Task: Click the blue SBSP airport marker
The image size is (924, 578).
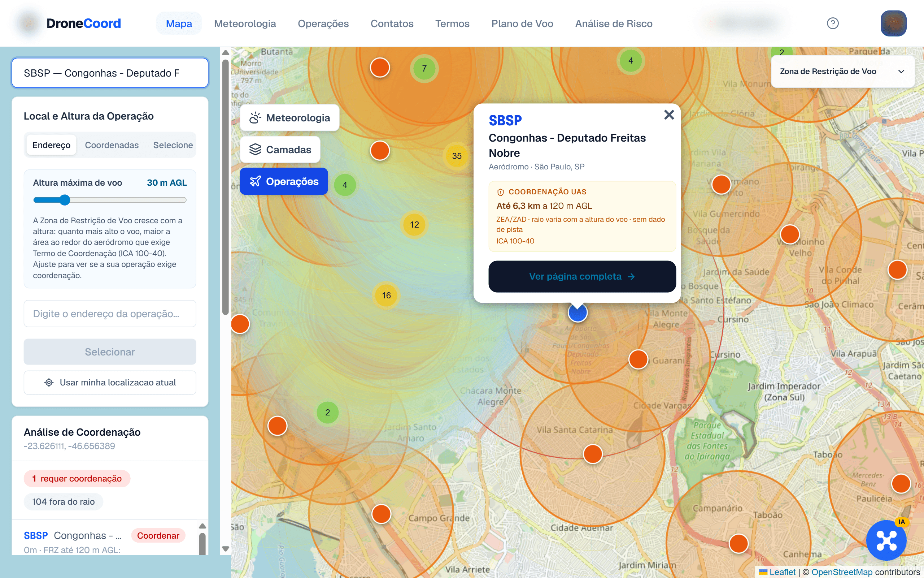Action: (x=577, y=312)
